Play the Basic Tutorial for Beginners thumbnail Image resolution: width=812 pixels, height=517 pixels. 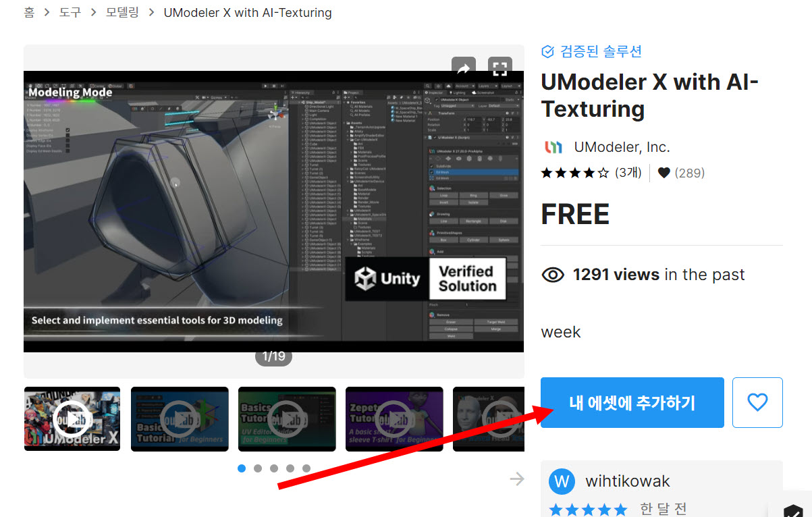pyautogui.click(x=180, y=418)
